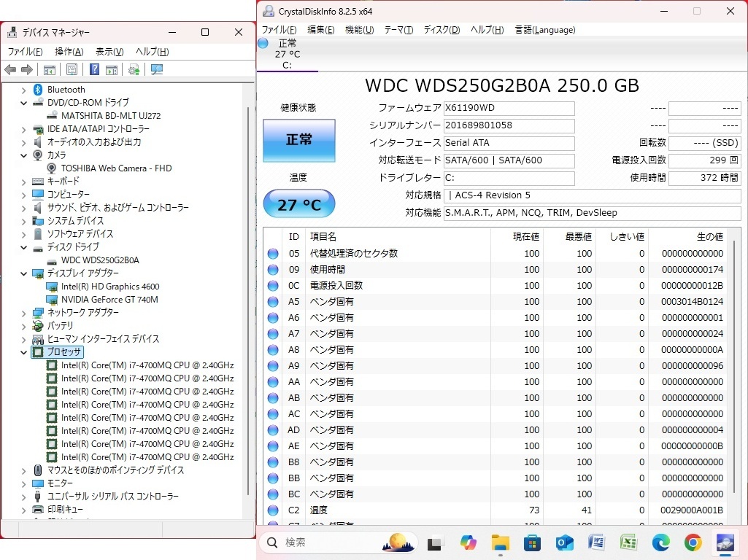
Task: Collapse the カメラ node
Action: (23, 155)
